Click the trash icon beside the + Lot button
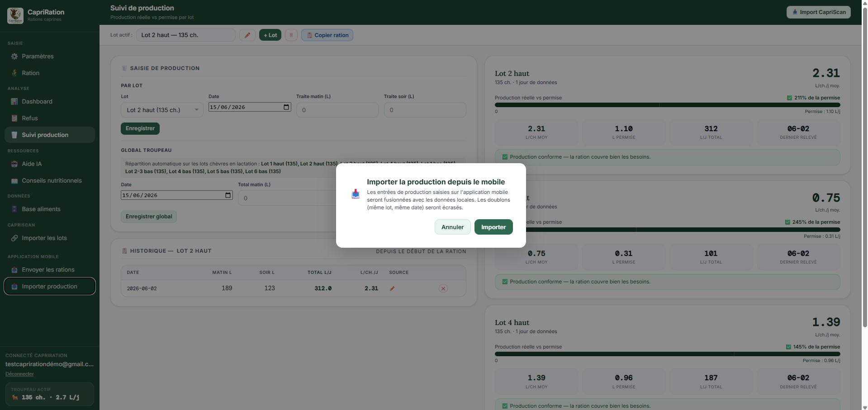The width and height of the screenshot is (868, 410). pos(291,35)
